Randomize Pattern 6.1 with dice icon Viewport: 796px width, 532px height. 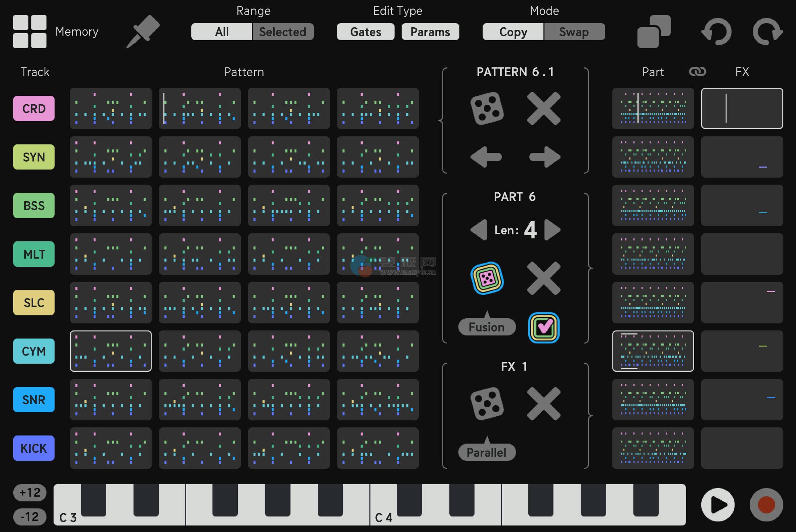[487, 108]
